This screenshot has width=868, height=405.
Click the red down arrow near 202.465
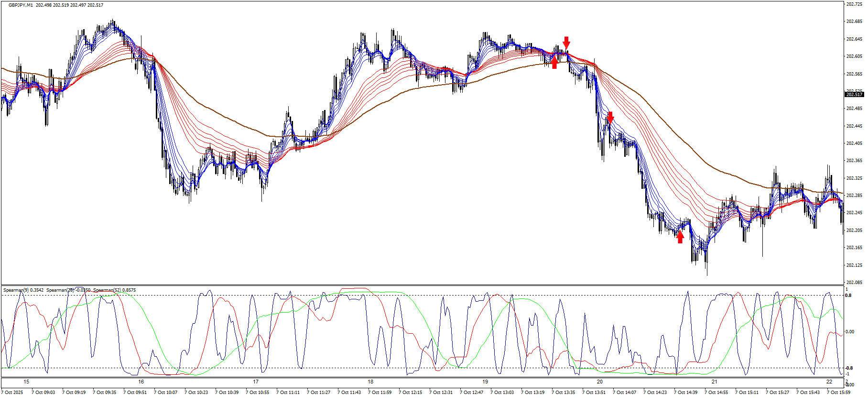(x=610, y=117)
